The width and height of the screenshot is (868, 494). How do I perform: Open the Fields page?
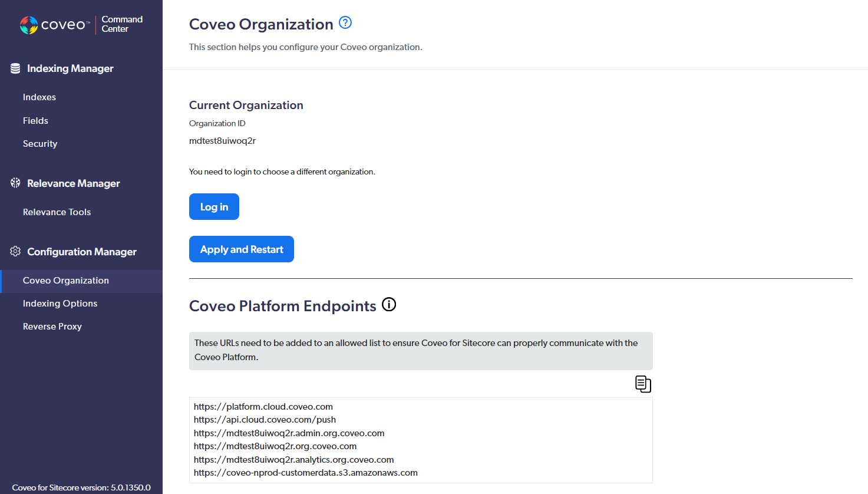click(35, 120)
